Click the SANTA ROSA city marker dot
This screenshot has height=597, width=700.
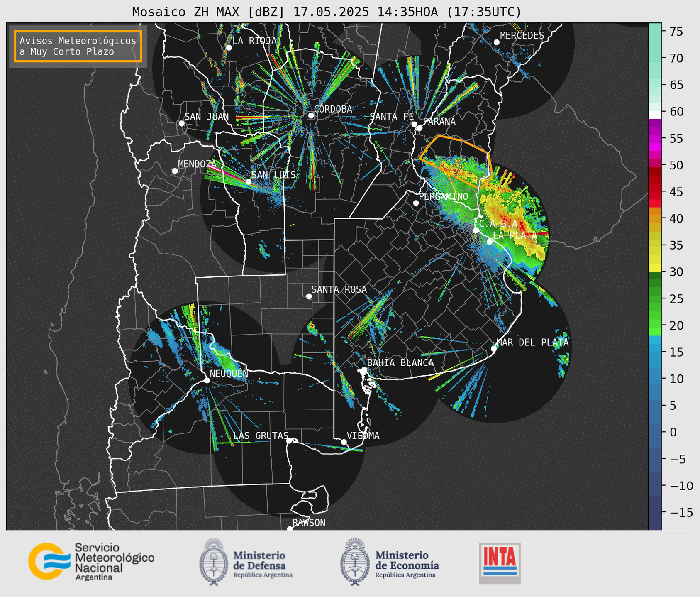coord(309,296)
